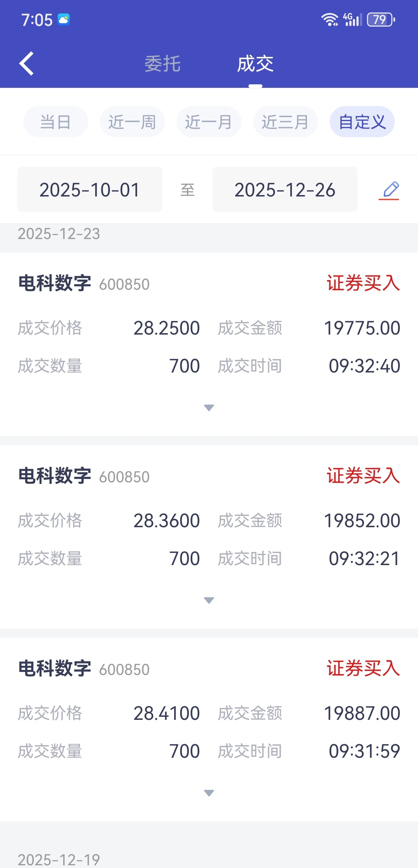Choose the 近一月 filter chip
The height and width of the screenshot is (868, 418).
click(209, 122)
